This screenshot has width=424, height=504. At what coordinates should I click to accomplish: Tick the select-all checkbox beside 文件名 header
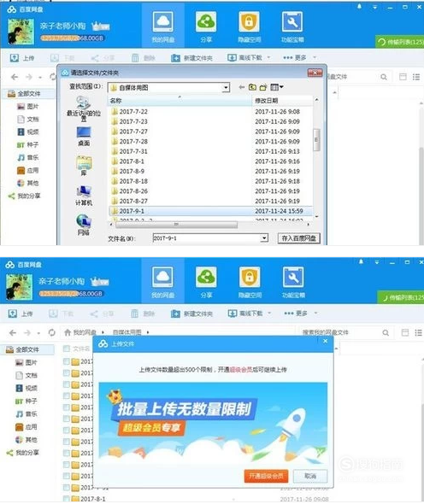click(x=67, y=349)
